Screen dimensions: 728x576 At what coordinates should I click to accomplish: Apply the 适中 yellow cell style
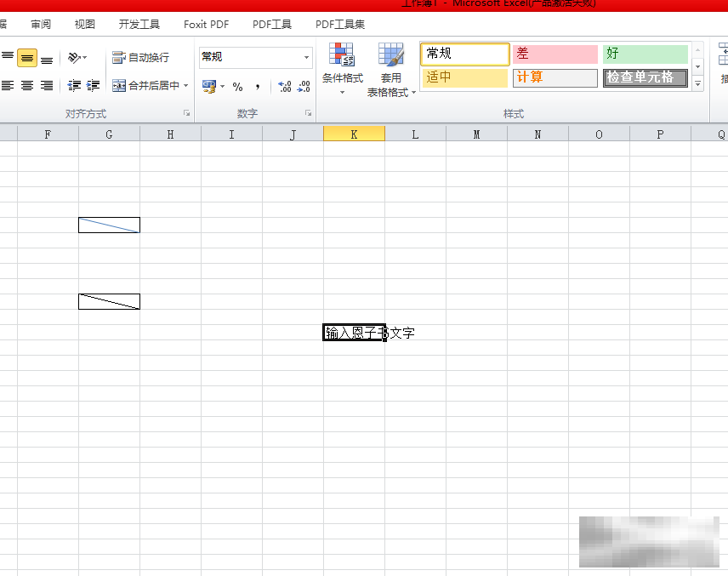pyautogui.click(x=464, y=77)
